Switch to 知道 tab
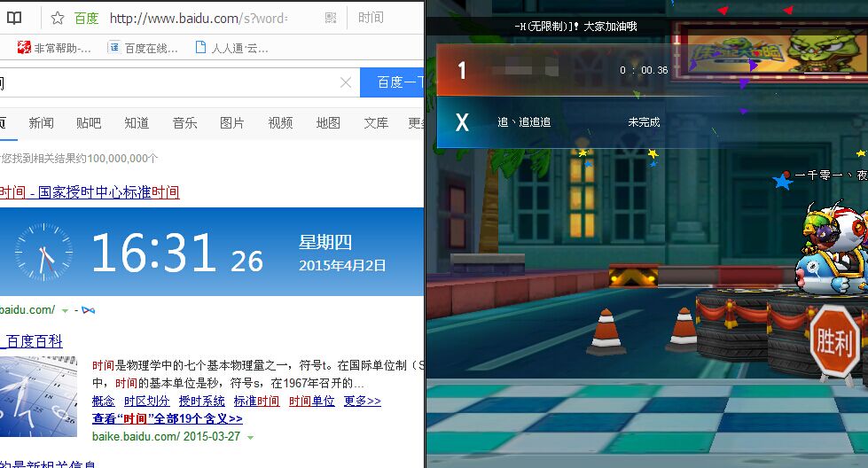Viewport: 868px width, 468px height. coord(137,123)
